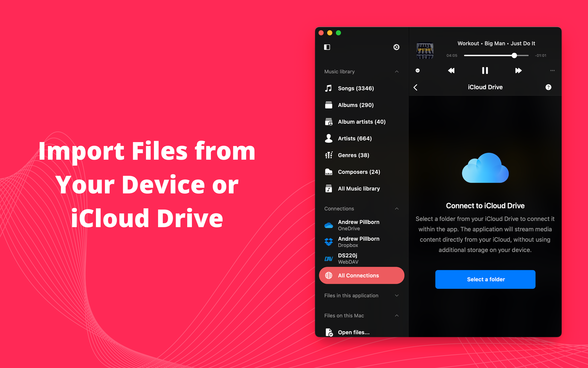Click the Open files document icon
The image size is (588, 368).
(329, 332)
